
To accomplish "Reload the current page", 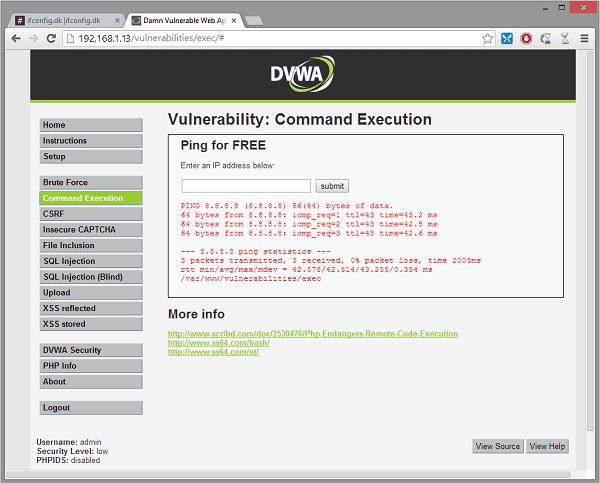I will coord(51,38).
